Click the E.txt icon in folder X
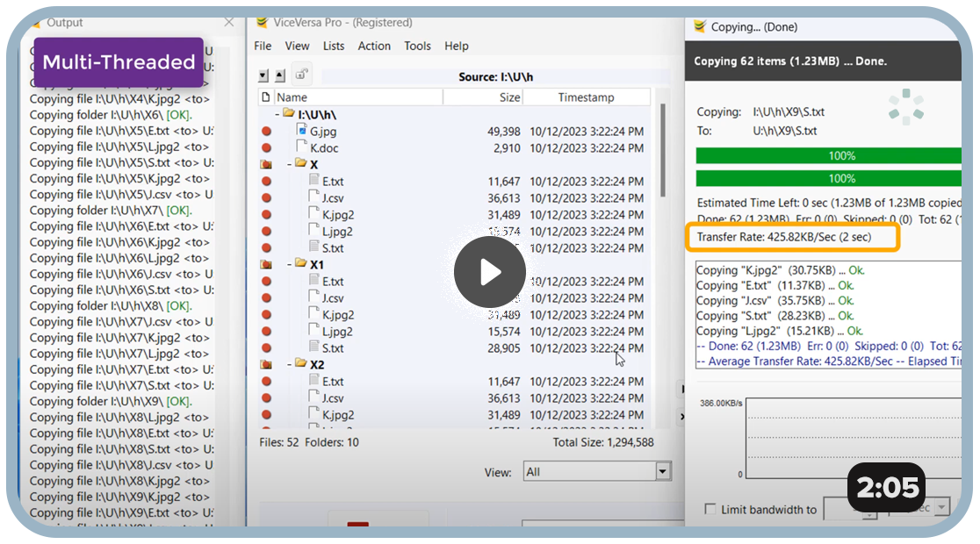This screenshot has width=980, height=544. tap(314, 180)
